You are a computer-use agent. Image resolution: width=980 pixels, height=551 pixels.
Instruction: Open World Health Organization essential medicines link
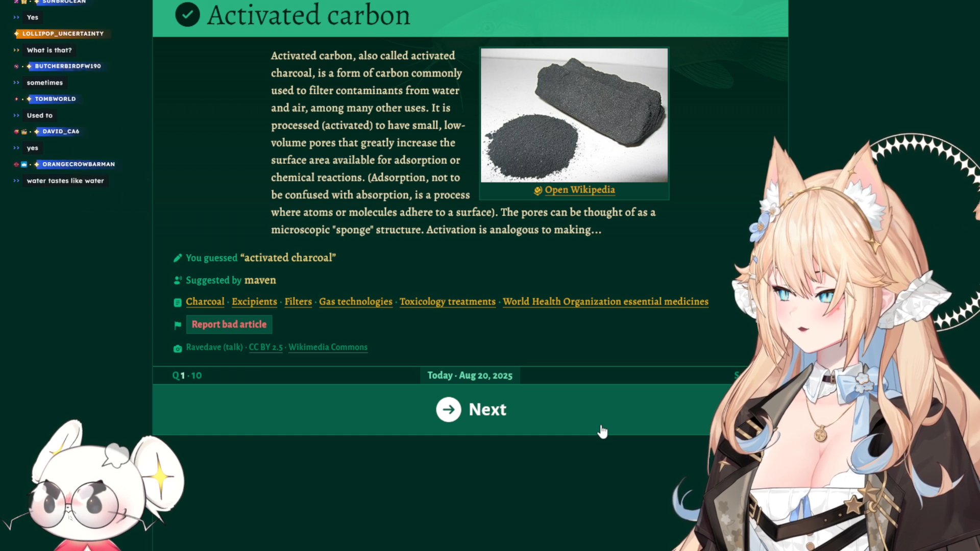605,302
